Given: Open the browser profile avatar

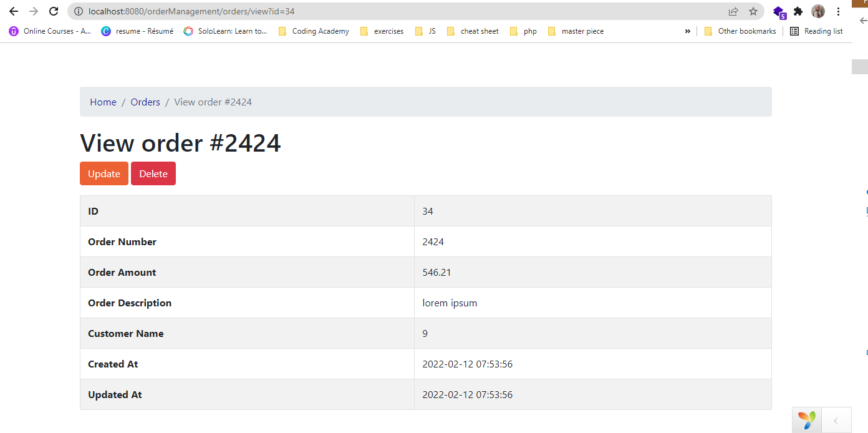Looking at the screenshot, I should 817,11.
